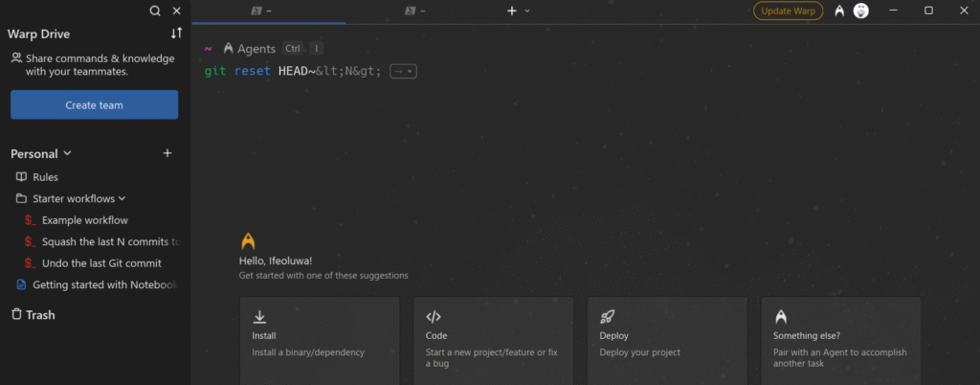Click the Squash commits workflow icon
This screenshot has height=385, width=980.
click(31, 241)
